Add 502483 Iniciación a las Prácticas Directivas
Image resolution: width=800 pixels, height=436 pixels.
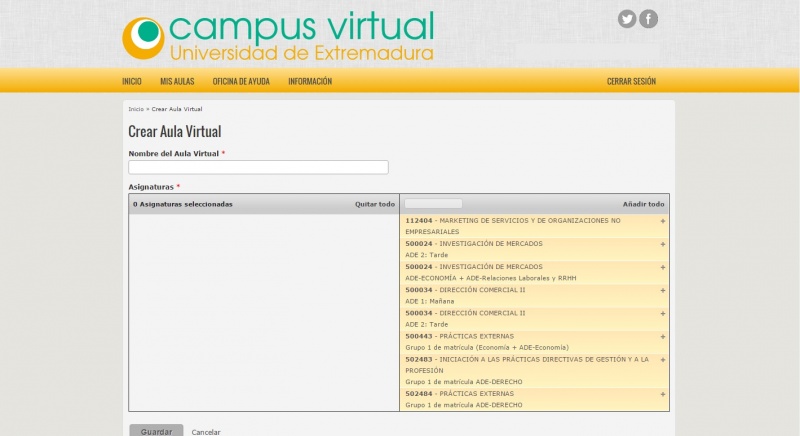pyautogui.click(x=662, y=359)
